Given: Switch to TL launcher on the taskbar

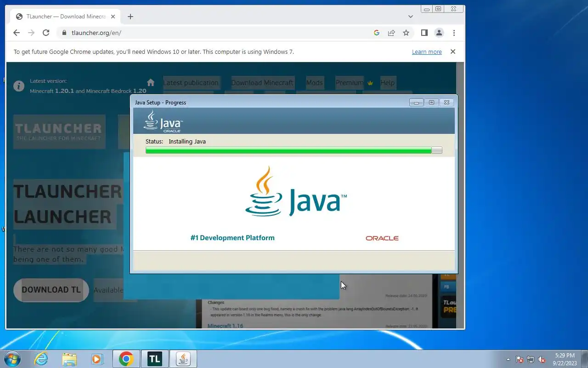Looking at the screenshot, I should pos(155,359).
